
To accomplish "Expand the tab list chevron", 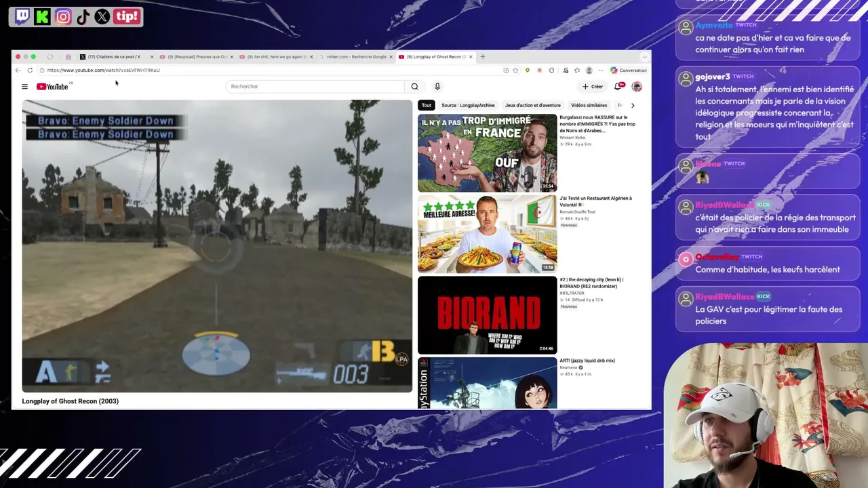I will (x=644, y=57).
